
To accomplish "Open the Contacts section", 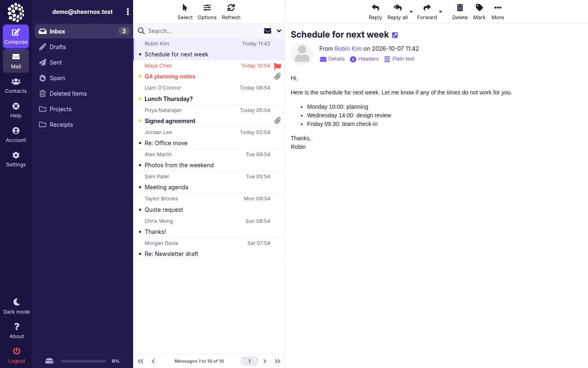I will tap(16, 86).
